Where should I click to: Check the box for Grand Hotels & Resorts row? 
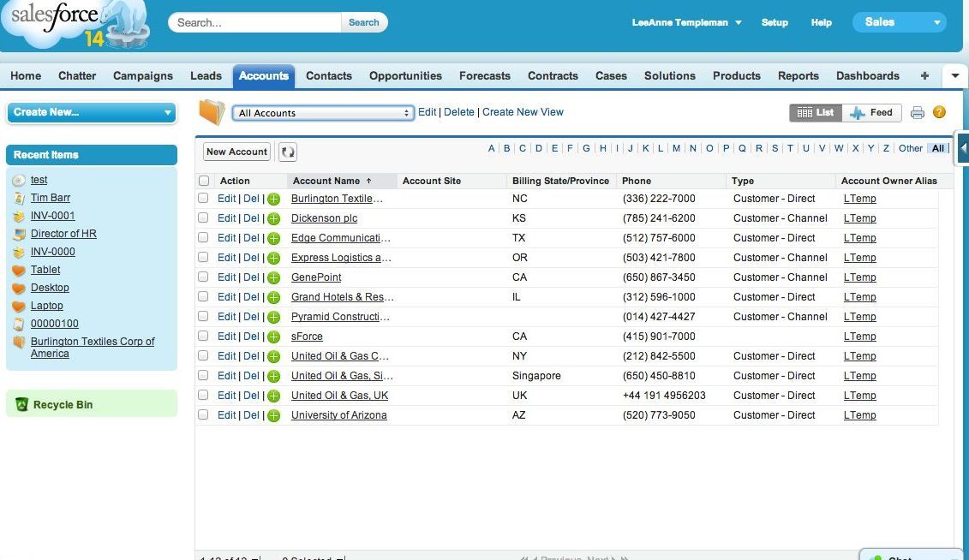pos(203,297)
